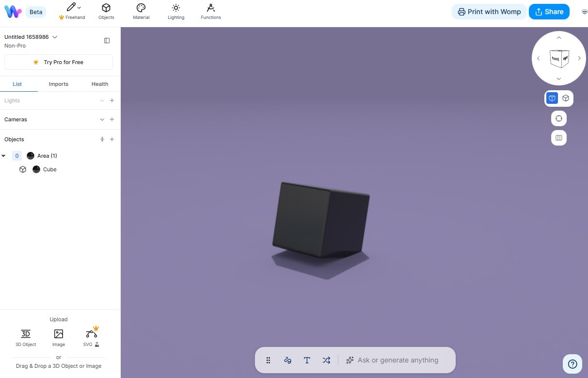The image size is (588, 378).
Task: Switch to the Imports tab
Action: pyautogui.click(x=59, y=84)
